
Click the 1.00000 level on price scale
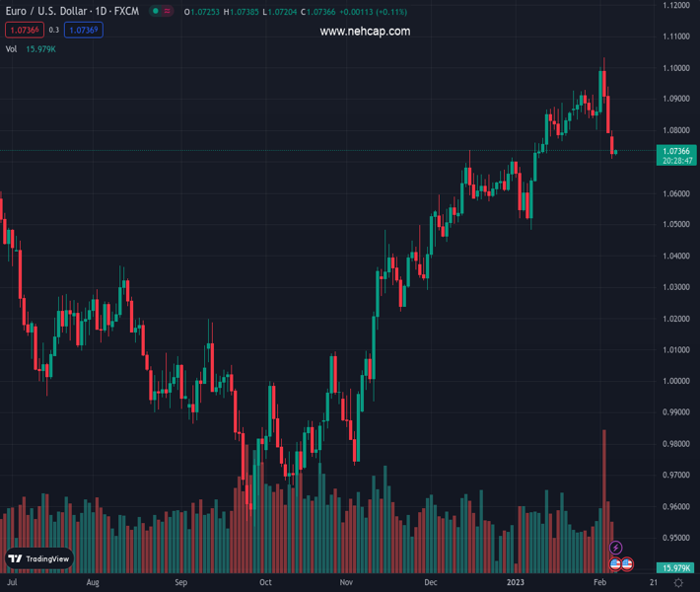click(675, 381)
